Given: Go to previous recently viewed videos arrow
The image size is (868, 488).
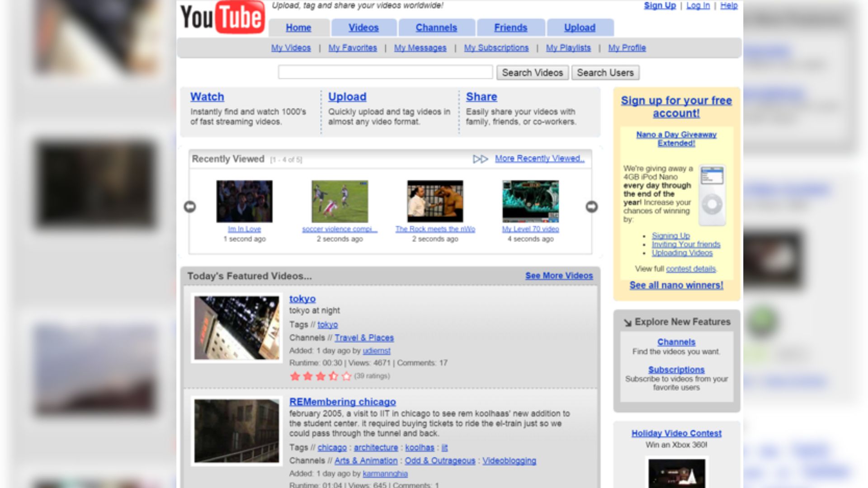Looking at the screenshot, I should [x=190, y=206].
